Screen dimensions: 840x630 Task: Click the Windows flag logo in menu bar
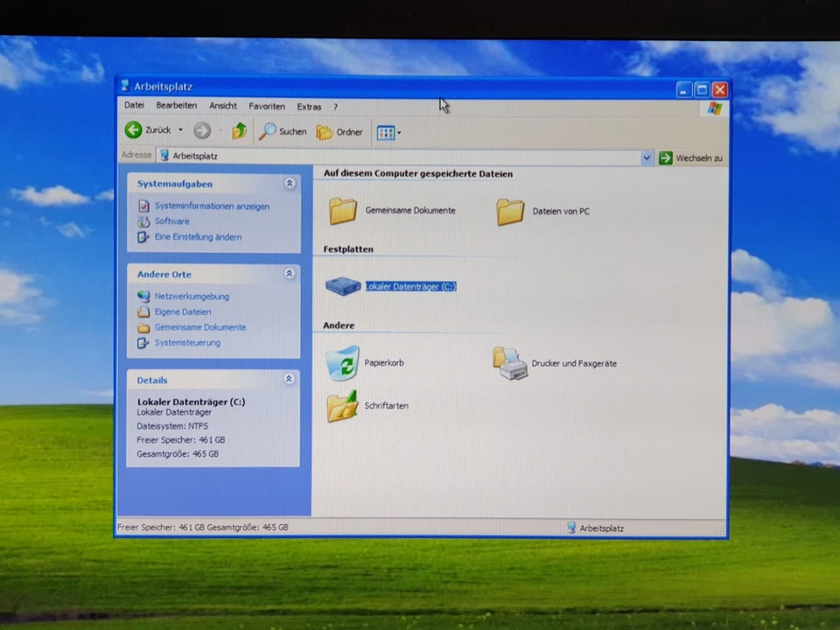click(715, 108)
